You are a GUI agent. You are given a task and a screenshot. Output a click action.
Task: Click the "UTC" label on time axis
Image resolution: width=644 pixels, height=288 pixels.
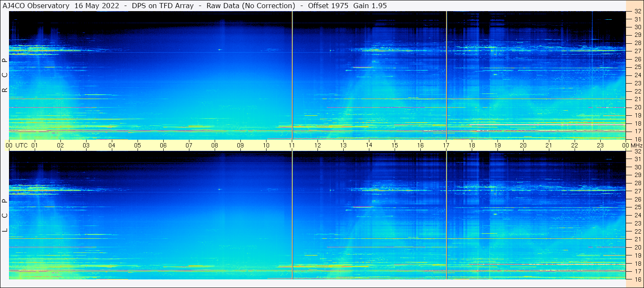pyautogui.click(x=21, y=145)
